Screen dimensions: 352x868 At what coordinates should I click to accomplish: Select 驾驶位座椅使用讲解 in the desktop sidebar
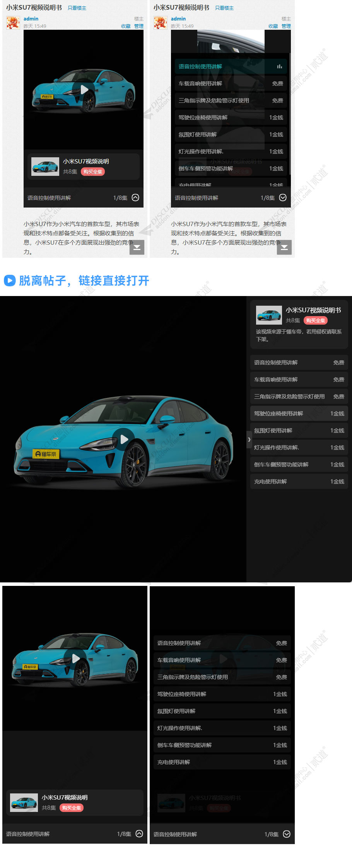point(299,414)
